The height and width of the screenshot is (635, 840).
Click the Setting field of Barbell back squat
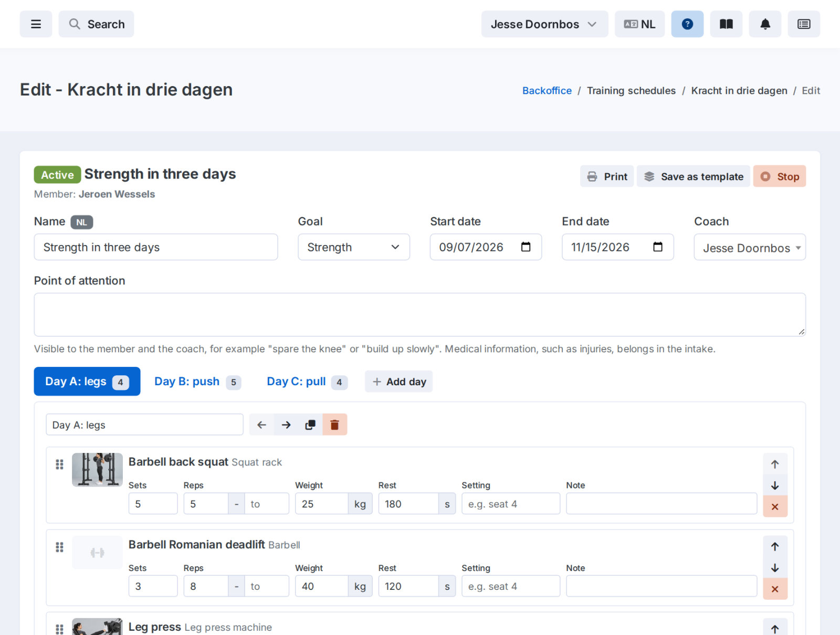pyautogui.click(x=511, y=504)
